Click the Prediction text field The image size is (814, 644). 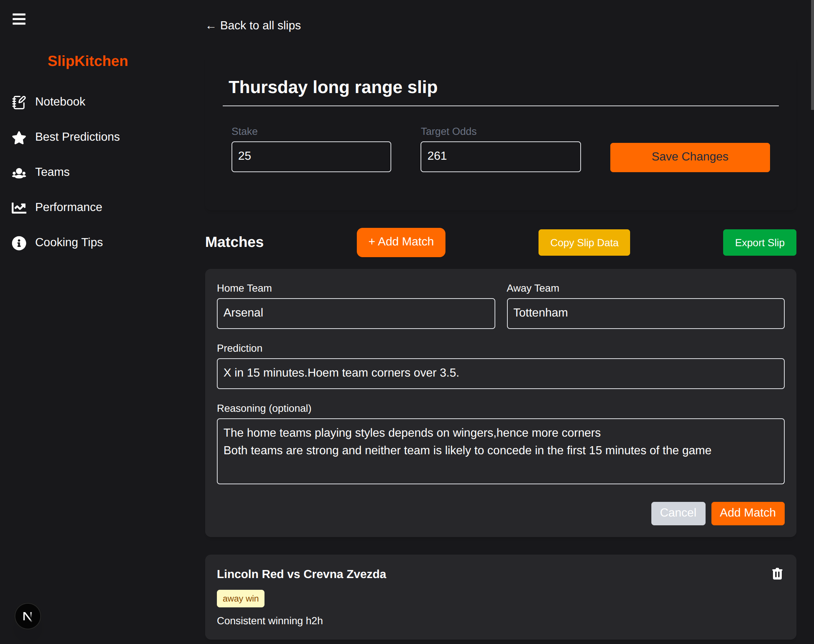[500, 373]
